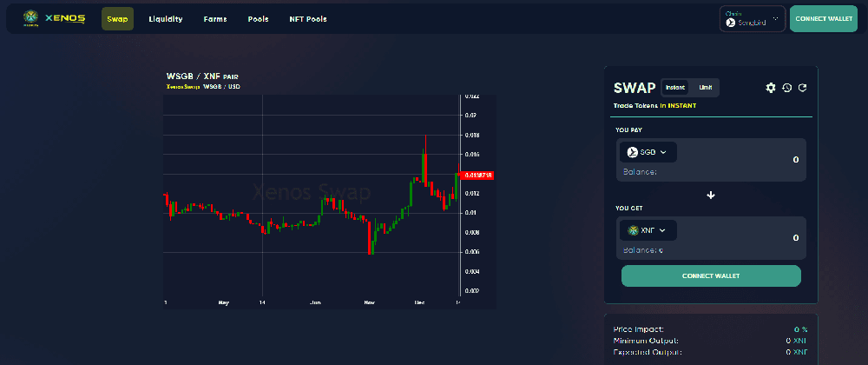Go to the Swap tab

click(x=117, y=19)
